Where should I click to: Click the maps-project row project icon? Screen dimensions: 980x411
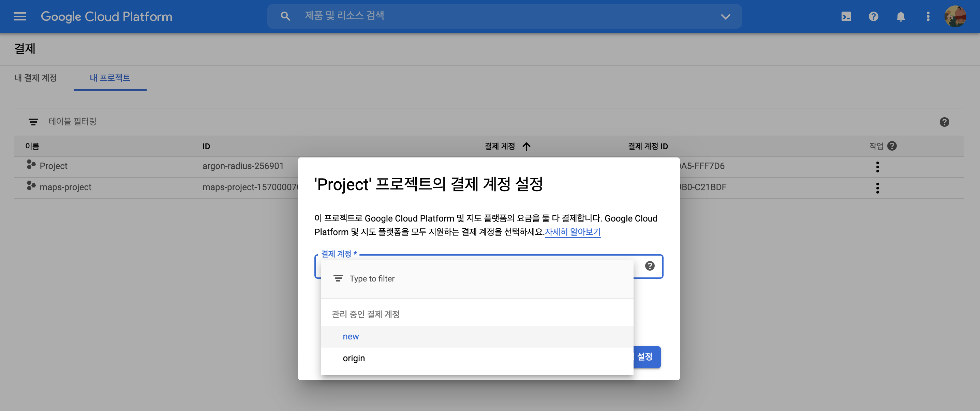click(31, 185)
